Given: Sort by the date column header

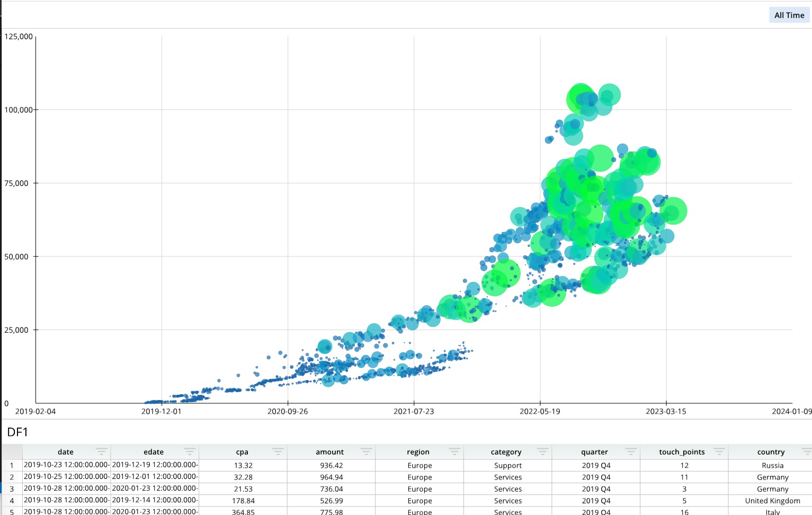Looking at the screenshot, I should pyautogui.click(x=66, y=452).
